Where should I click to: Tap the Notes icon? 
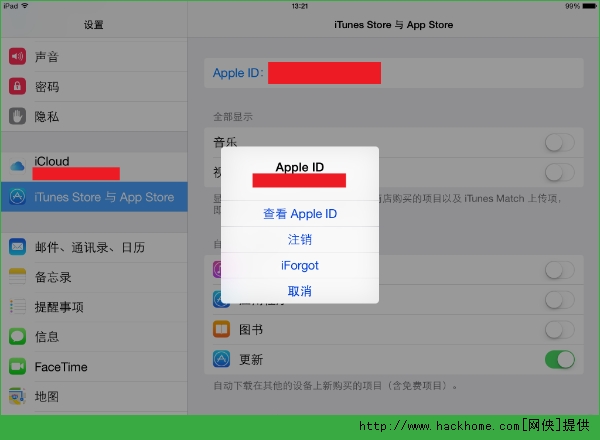tap(17, 277)
